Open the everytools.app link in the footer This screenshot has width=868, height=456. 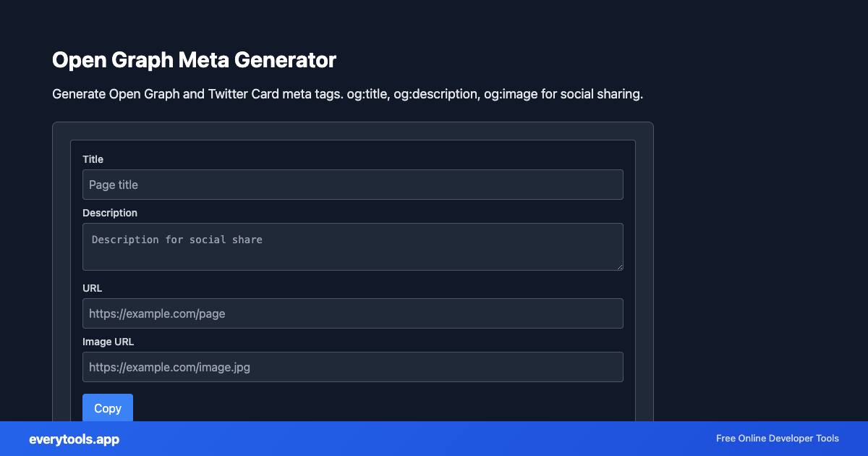[x=73, y=439]
